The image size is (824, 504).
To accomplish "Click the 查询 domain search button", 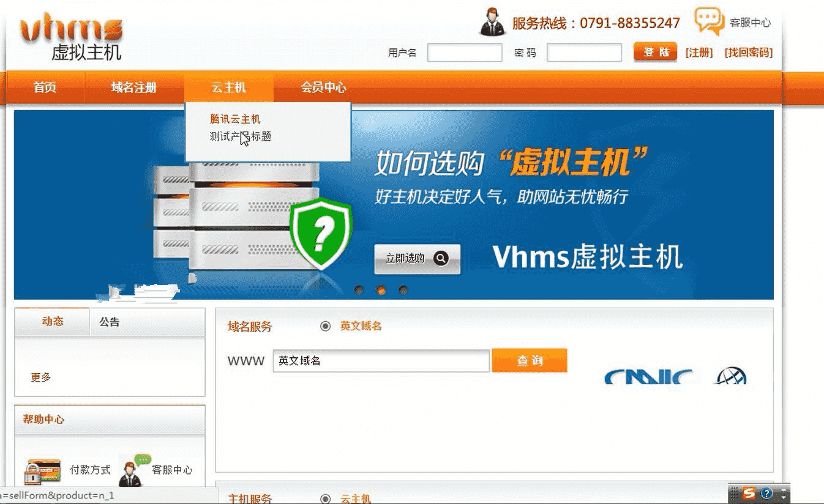I will (x=530, y=361).
